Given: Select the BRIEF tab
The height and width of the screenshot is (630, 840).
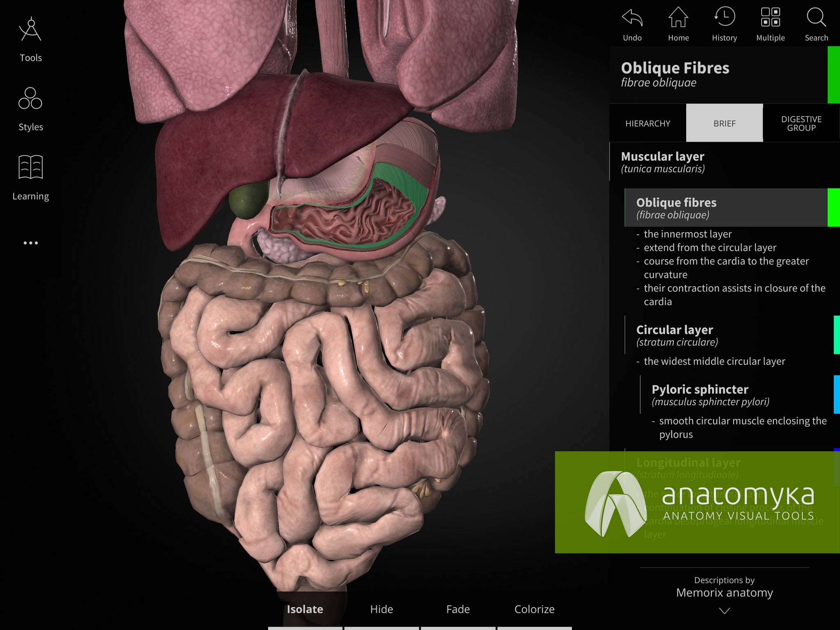Looking at the screenshot, I should click(x=724, y=123).
